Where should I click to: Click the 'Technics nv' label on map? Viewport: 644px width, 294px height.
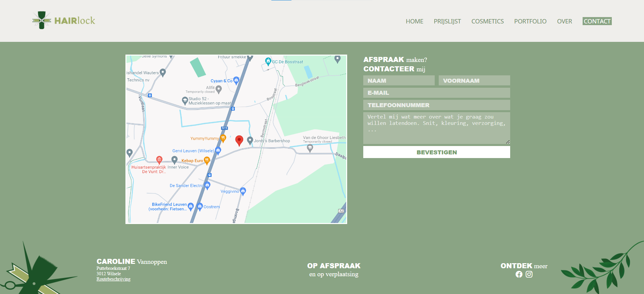[138, 80]
